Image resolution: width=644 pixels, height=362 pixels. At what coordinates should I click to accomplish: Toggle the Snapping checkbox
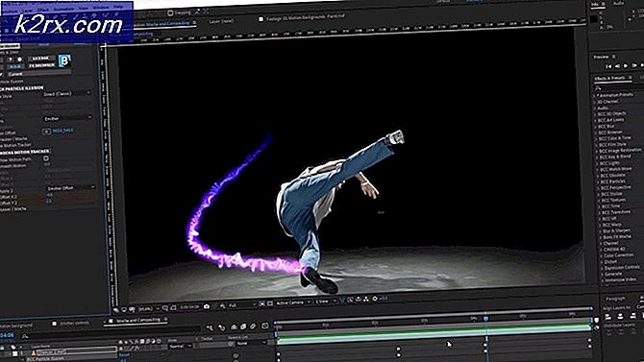(x=169, y=13)
